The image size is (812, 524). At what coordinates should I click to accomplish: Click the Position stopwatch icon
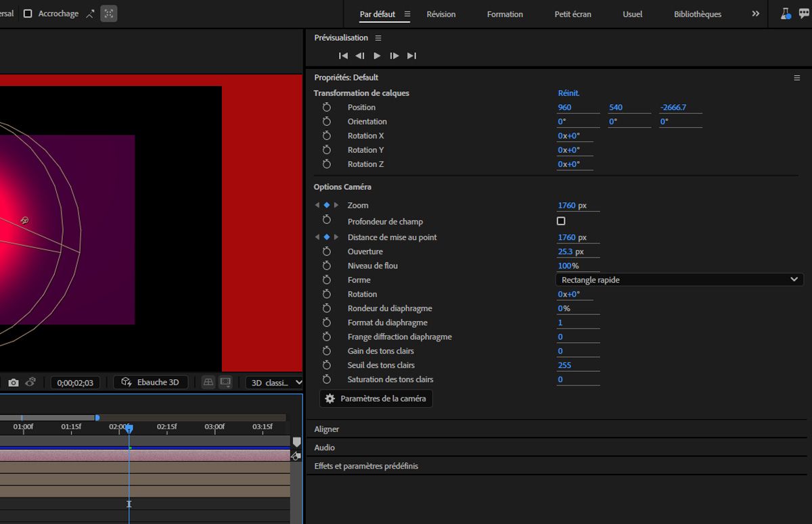[x=327, y=108]
